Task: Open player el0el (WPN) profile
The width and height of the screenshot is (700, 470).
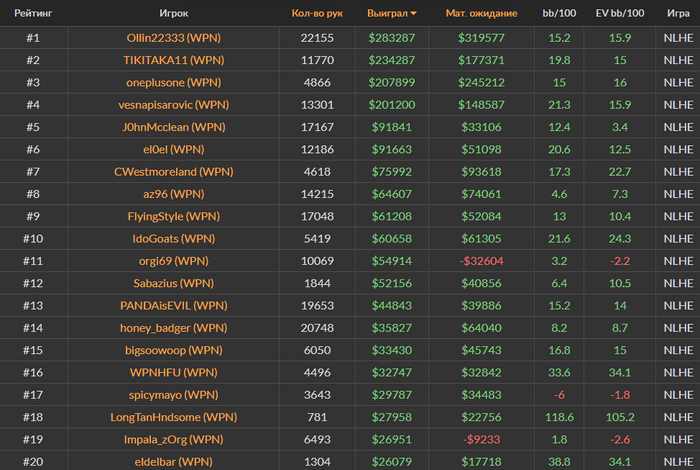Action: pyautogui.click(x=174, y=150)
